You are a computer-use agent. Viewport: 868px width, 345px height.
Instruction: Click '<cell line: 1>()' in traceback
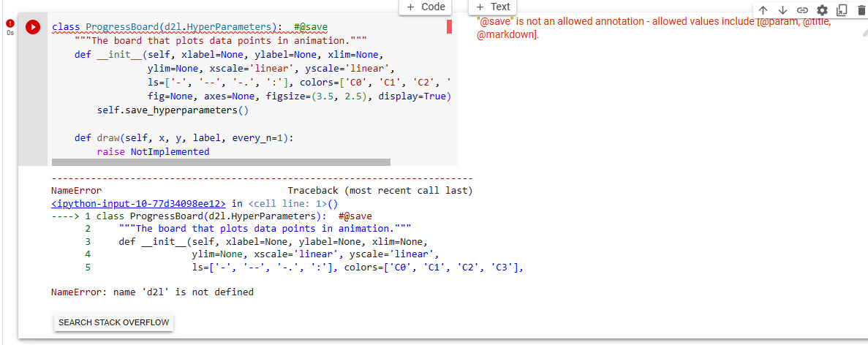click(293, 203)
